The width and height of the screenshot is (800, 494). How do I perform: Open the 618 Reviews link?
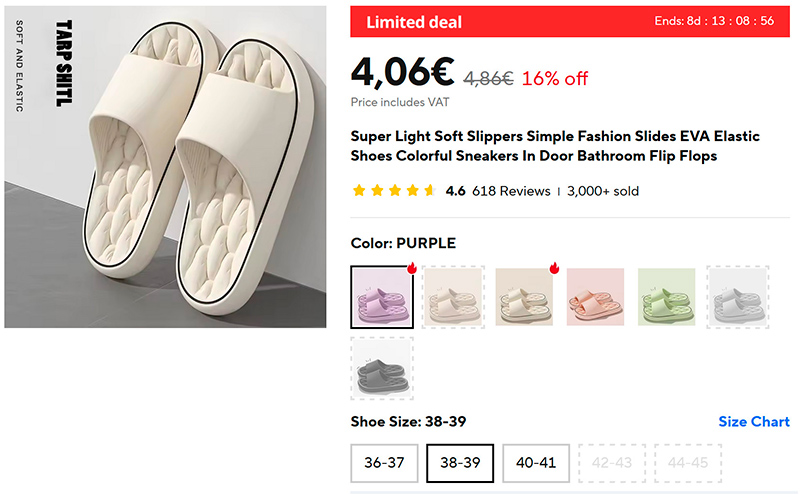click(511, 191)
